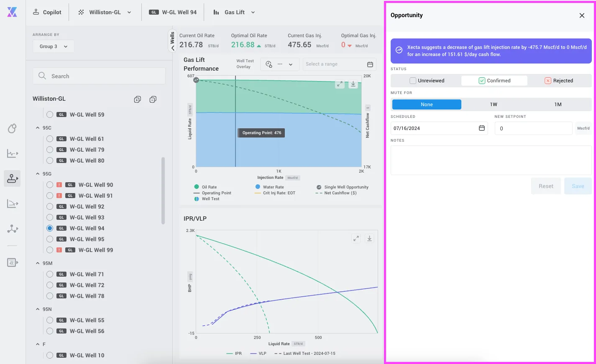Click into the Notes text area
This screenshot has height=364, width=596.
point(491,160)
